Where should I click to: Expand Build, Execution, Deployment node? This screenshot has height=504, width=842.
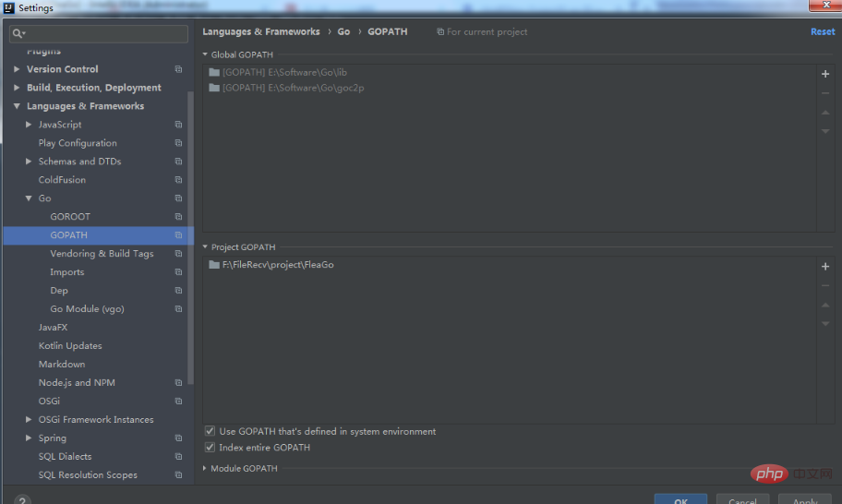coord(17,88)
